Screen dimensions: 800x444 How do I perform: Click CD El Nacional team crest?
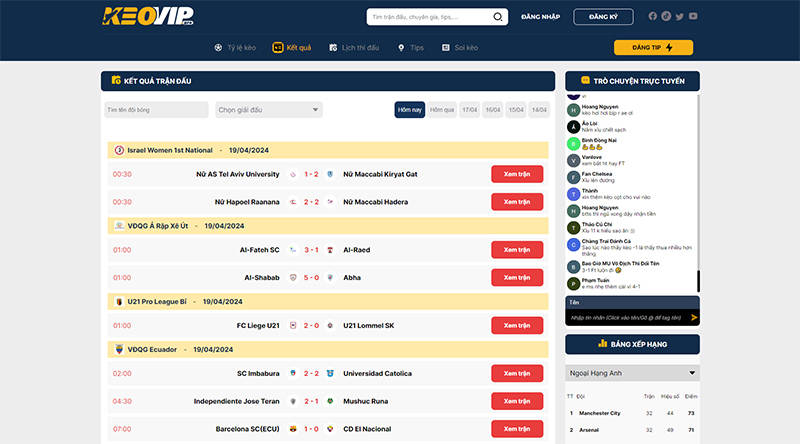click(x=330, y=429)
